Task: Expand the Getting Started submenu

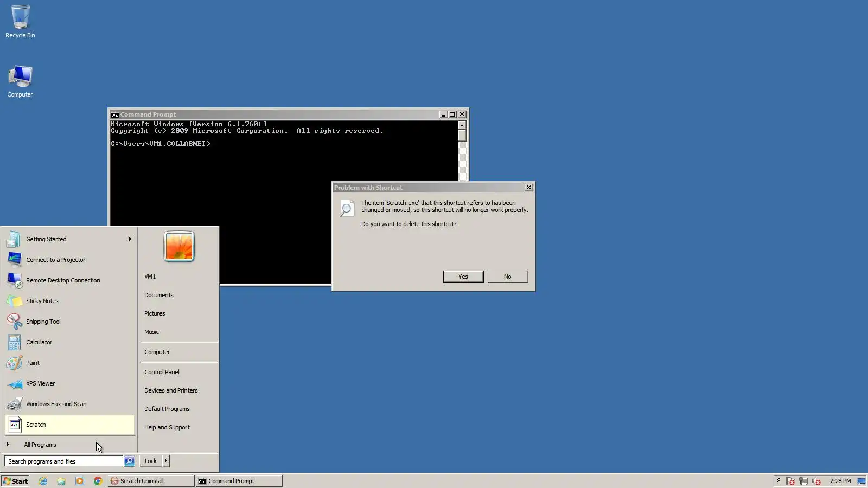Action: [69, 239]
